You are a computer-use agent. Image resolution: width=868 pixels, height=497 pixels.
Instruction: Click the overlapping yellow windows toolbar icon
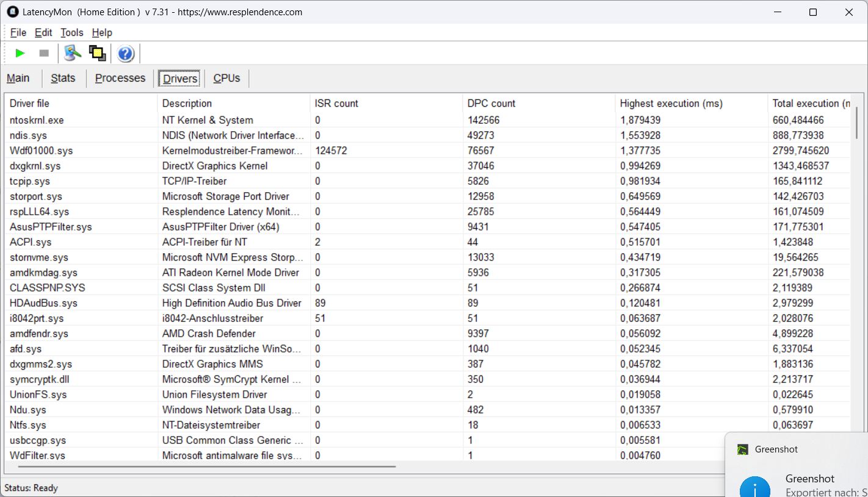[97, 54]
